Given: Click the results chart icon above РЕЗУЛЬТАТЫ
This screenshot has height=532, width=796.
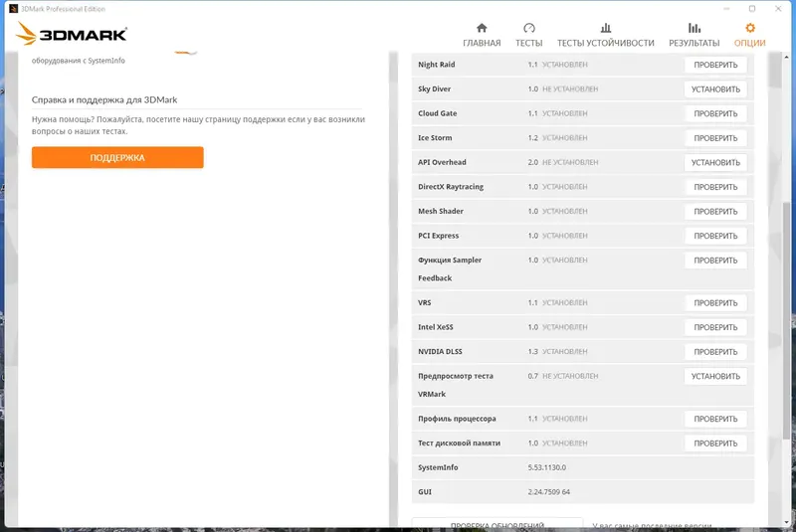Looking at the screenshot, I should [x=694, y=28].
